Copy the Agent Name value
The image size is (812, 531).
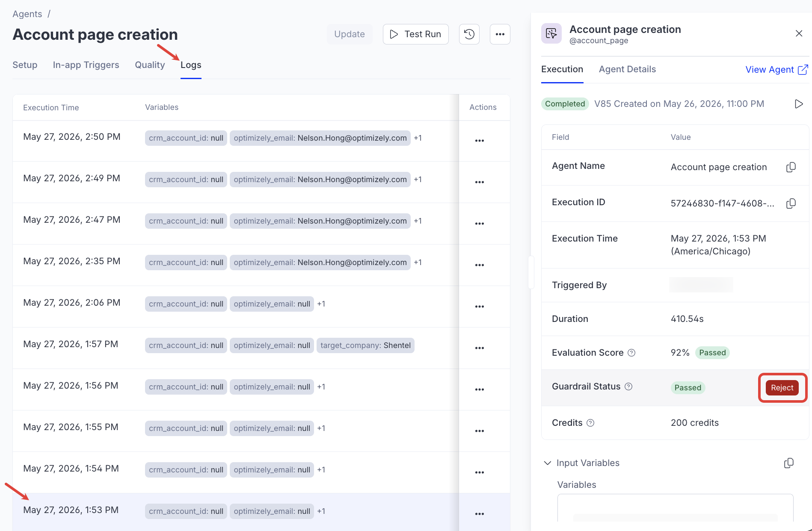(x=791, y=167)
